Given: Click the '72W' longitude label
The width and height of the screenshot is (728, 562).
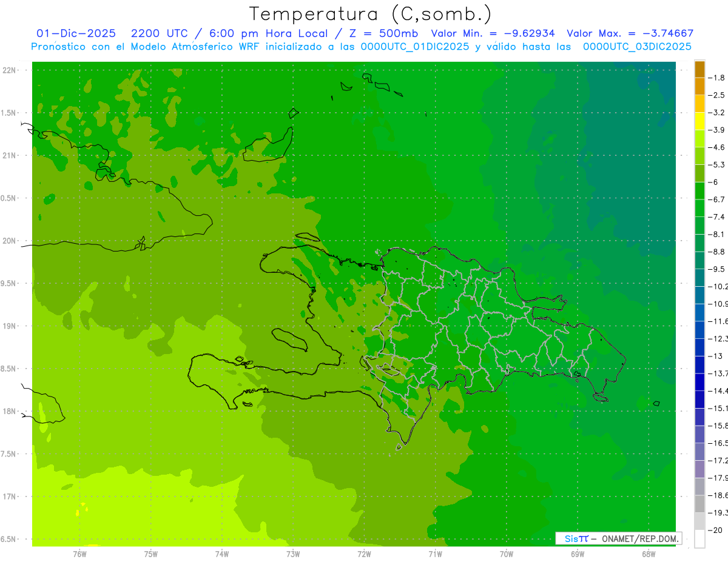Looking at the screenshot, I should pos(364,554).
